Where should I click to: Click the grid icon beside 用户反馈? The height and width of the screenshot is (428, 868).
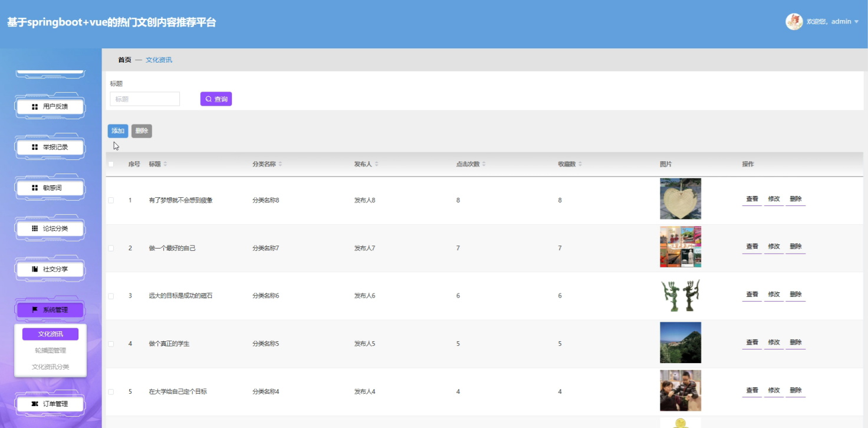click(x=35, y=107)
